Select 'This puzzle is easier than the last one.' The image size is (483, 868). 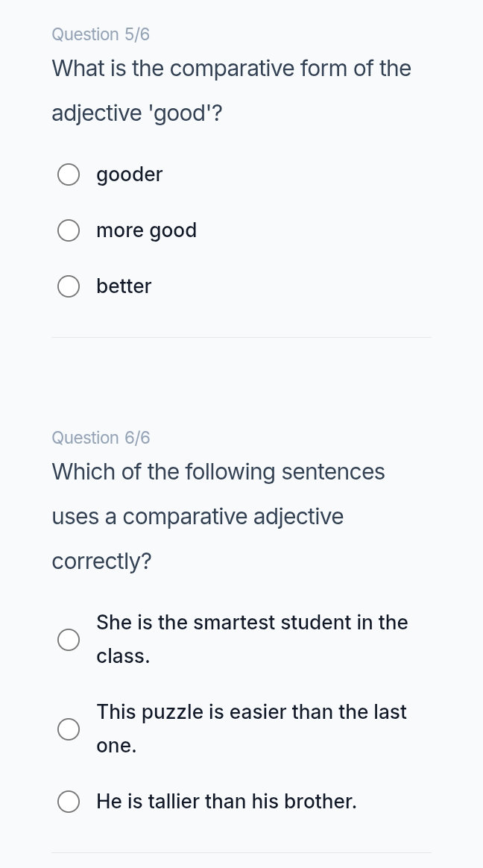tap(69, 729)
